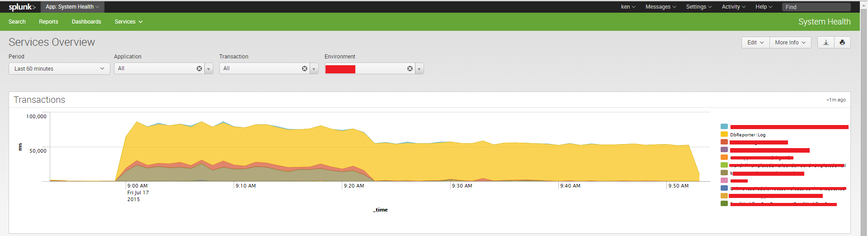868x236 pixels.
Task: Click the export download icon
Action: coord(826,42)
